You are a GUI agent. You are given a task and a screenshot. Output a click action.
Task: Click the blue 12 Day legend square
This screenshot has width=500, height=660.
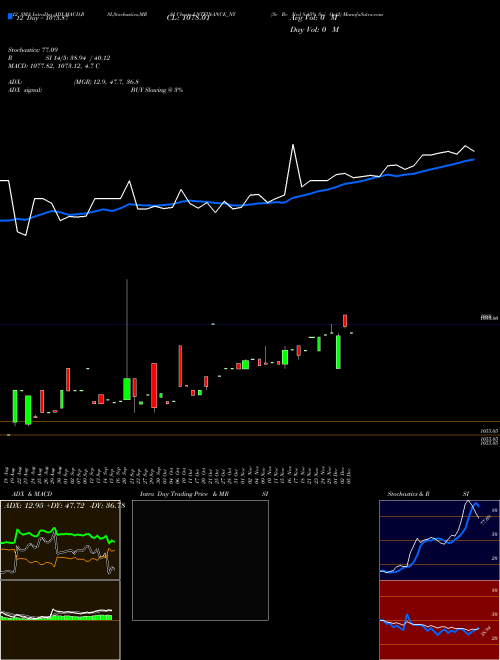point(10,17)
